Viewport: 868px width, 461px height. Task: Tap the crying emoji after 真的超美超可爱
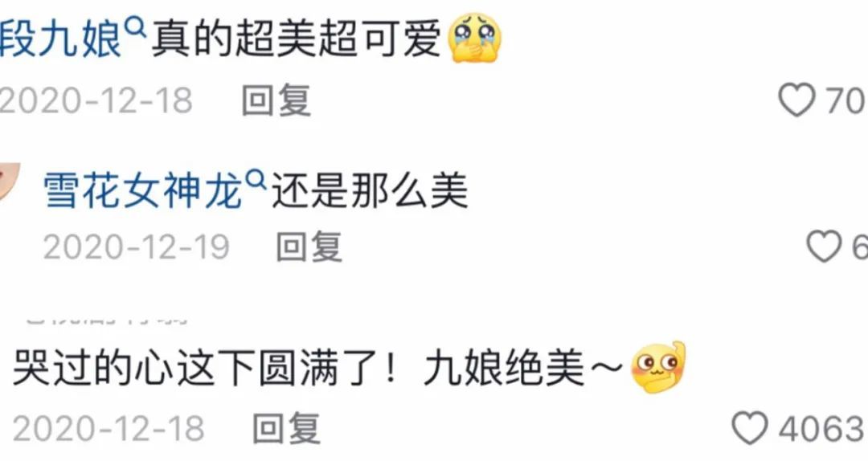click(x=473, y=38)
